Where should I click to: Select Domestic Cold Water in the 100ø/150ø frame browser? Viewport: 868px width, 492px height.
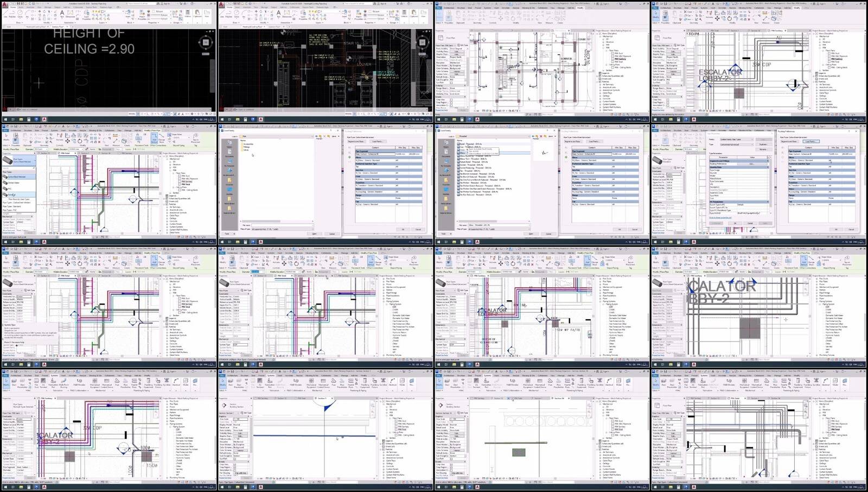click(x=184, y=438)
